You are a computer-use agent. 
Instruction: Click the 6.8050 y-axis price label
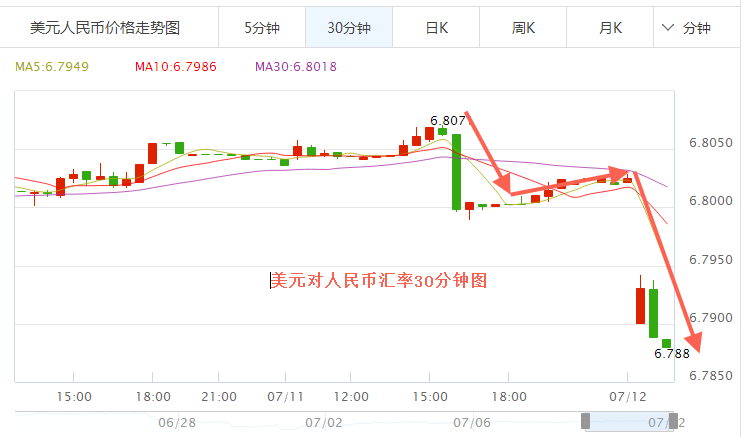[x=711, y=142]
